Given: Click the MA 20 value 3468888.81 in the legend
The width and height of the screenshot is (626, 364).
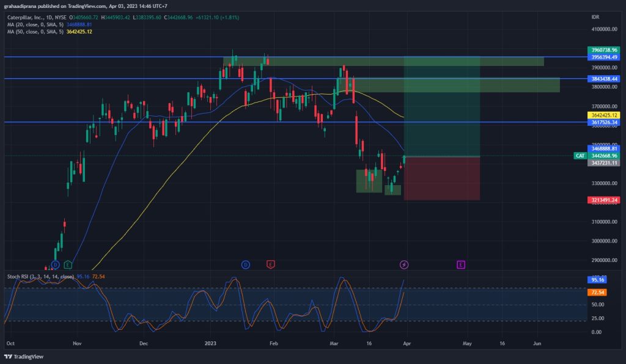Looking at the screenshot, I should [x=79, y=24].
